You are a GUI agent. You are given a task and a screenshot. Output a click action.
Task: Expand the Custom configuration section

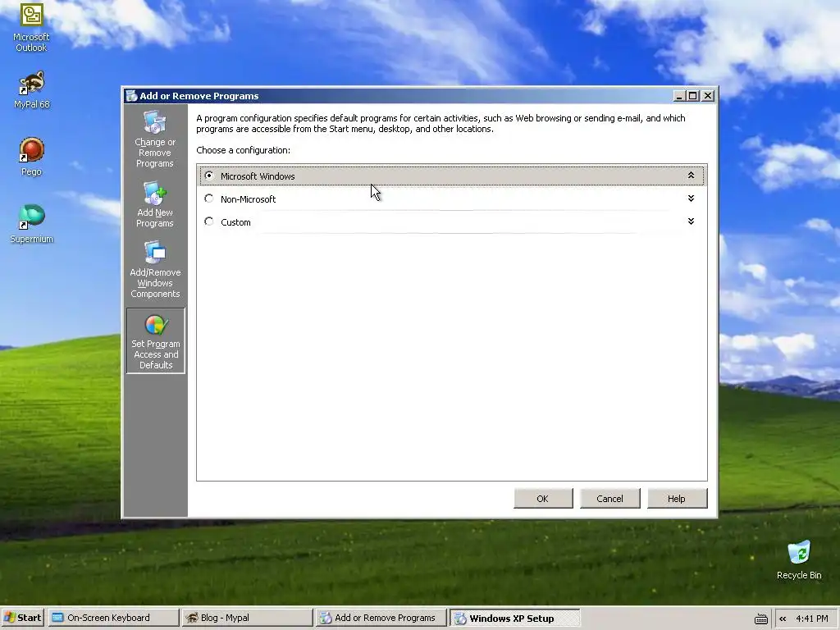[x=691, y=221]
